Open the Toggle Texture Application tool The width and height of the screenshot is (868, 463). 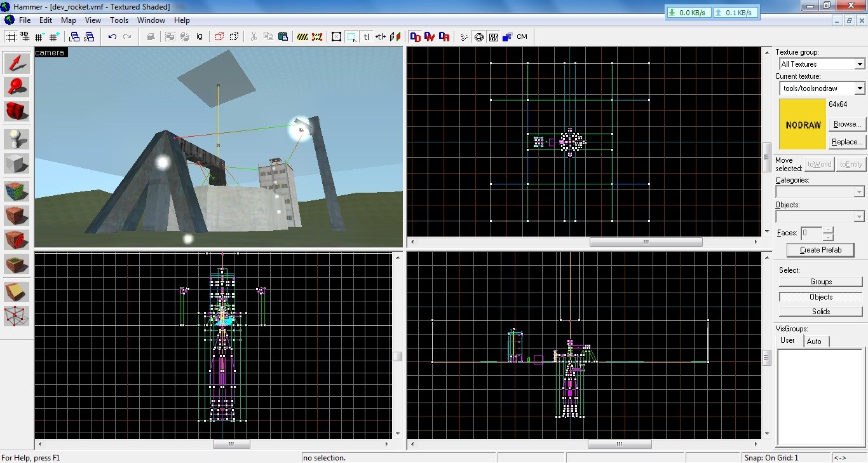pos(17,191)
